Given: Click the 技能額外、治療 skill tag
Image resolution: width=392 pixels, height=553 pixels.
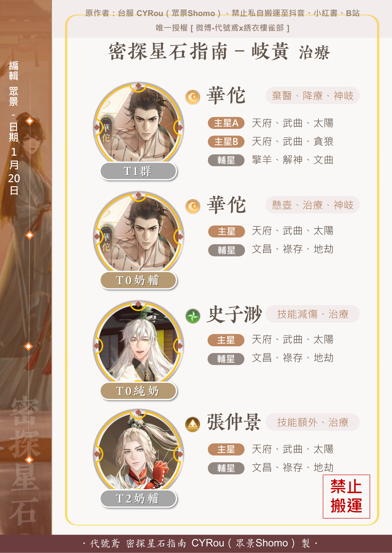Looking at the screenshot, I should tap(313, 422).
